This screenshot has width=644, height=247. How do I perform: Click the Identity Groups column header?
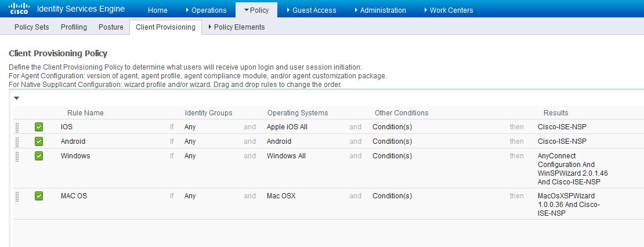[x=209, y=113]
